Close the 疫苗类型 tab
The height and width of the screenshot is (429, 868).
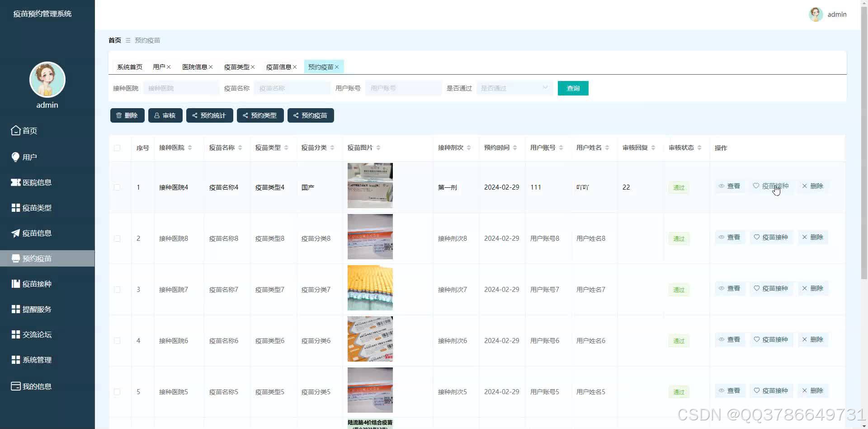click(x=253, y=67)
